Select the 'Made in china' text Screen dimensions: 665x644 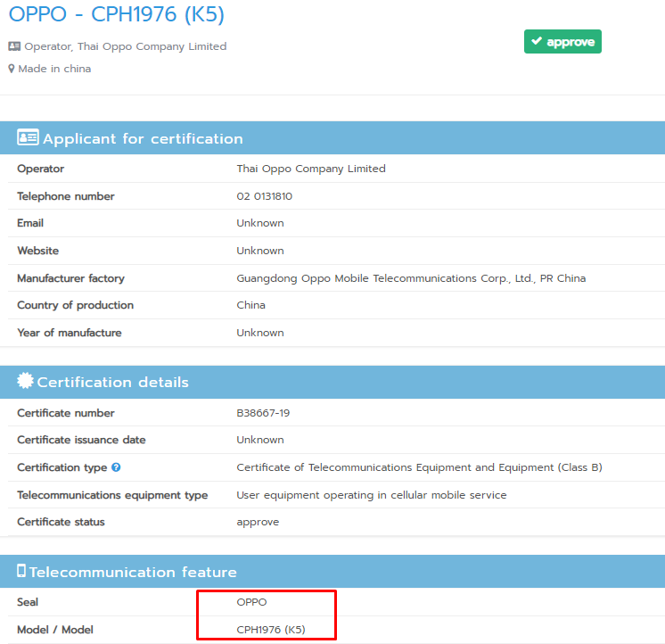pos(54,69)
